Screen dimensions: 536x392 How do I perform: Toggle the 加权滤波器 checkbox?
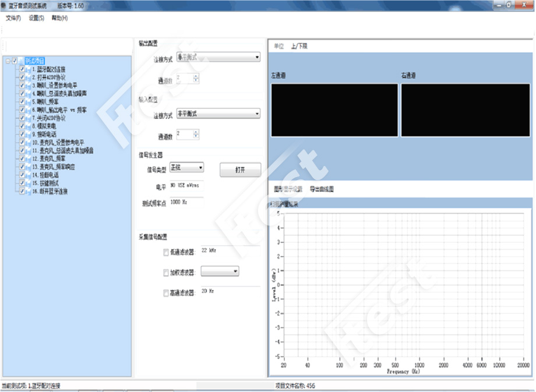pyautogui.click(x=167, y=273)
